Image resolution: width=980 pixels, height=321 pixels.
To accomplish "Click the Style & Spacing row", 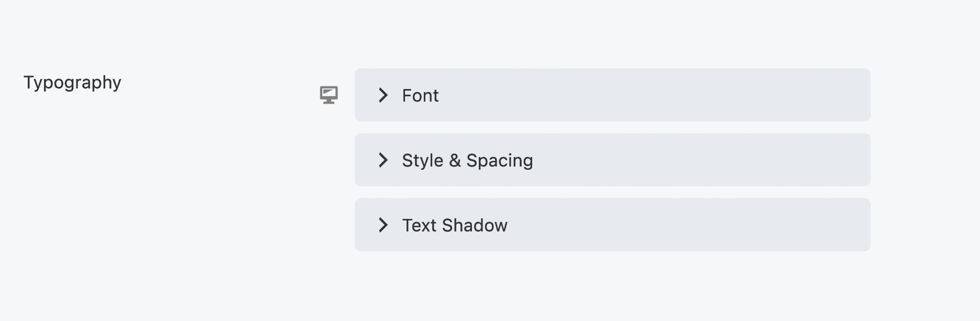I will [612, 160].
